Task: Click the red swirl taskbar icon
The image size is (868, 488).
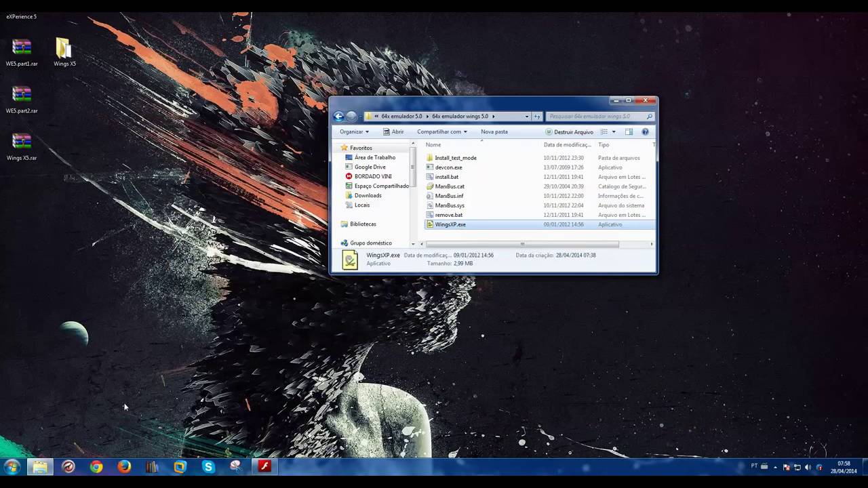Action: click(x=68, y=467)
